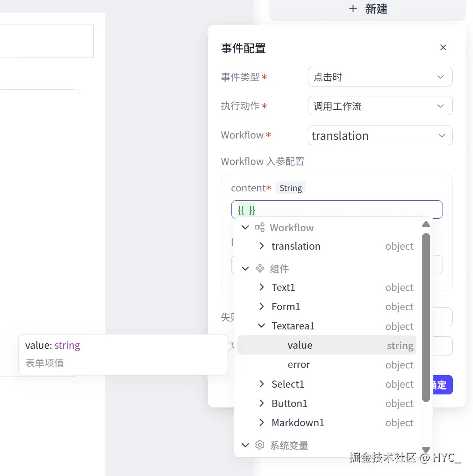The width and height of the screenshot is (473, 476).
Task: Select the translation object row
Action: coord(327,246)
